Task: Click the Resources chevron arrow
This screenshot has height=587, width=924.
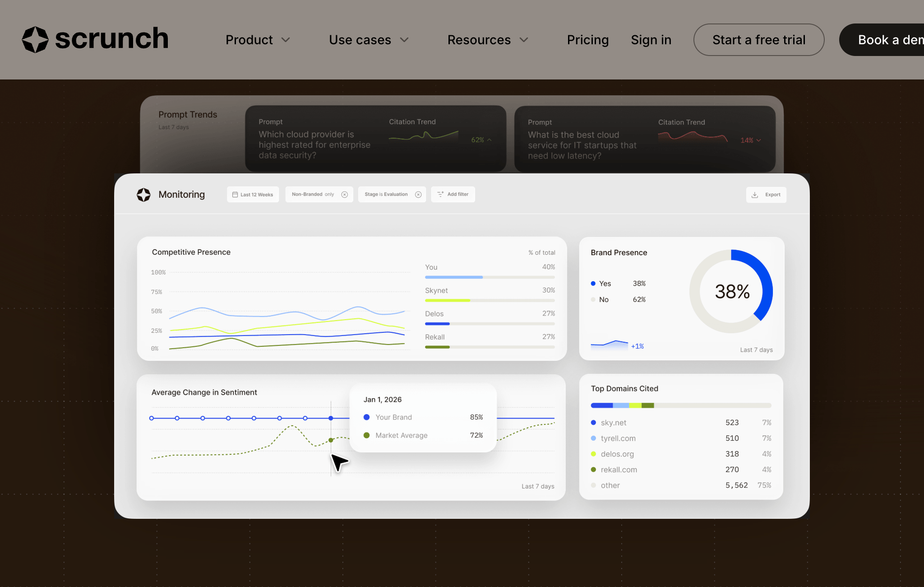Action: (x=524, y=40)
